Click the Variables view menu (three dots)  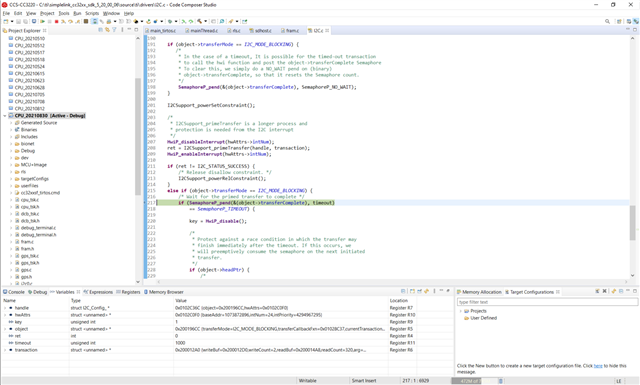click(434, 291)
